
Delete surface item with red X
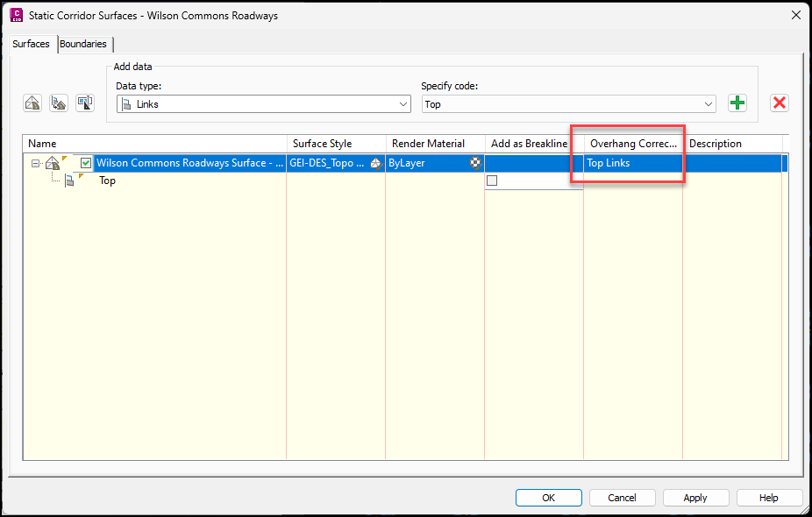tap(779, 103)
